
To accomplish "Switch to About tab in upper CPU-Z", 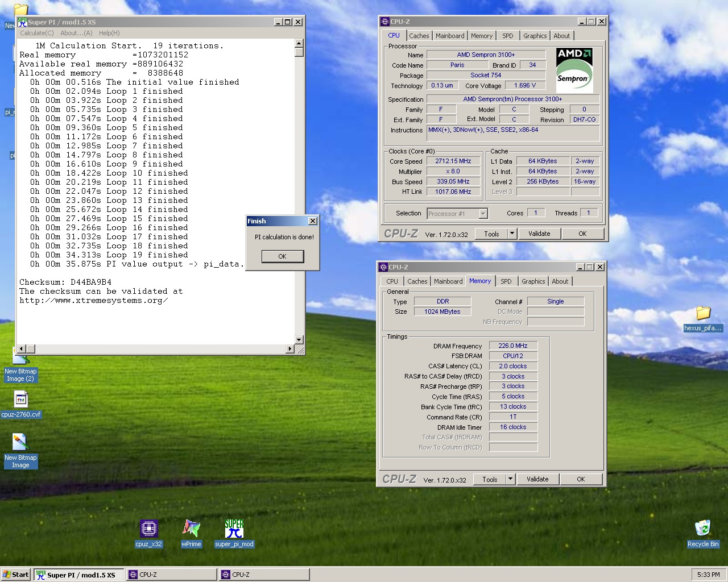I will pyautogui.click(x=562, y=36).
